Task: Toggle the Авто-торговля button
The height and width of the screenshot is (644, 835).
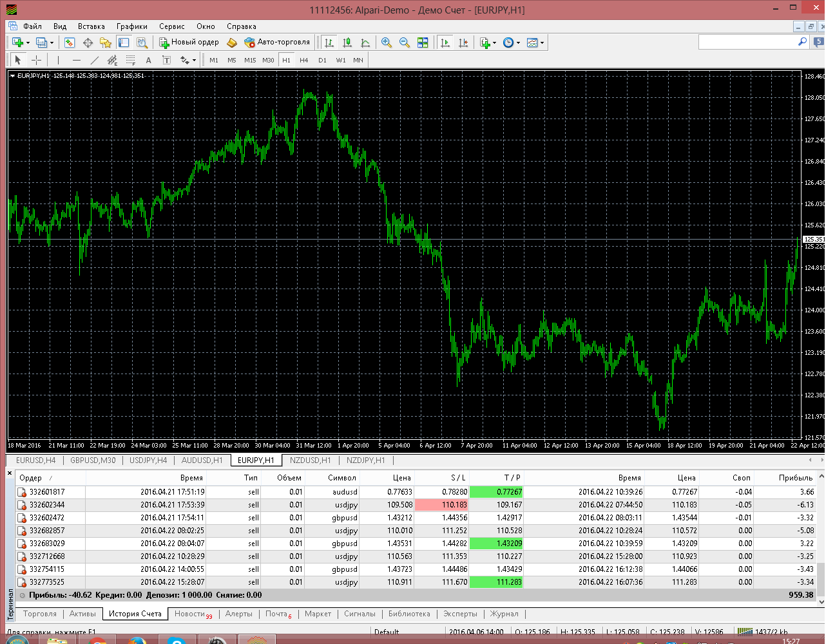Action: coord(278,43)
